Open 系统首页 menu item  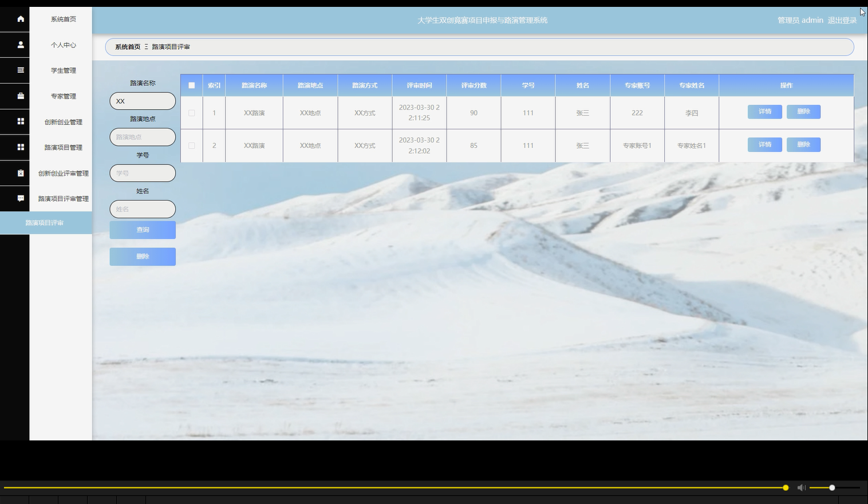(x=63, y=19)
